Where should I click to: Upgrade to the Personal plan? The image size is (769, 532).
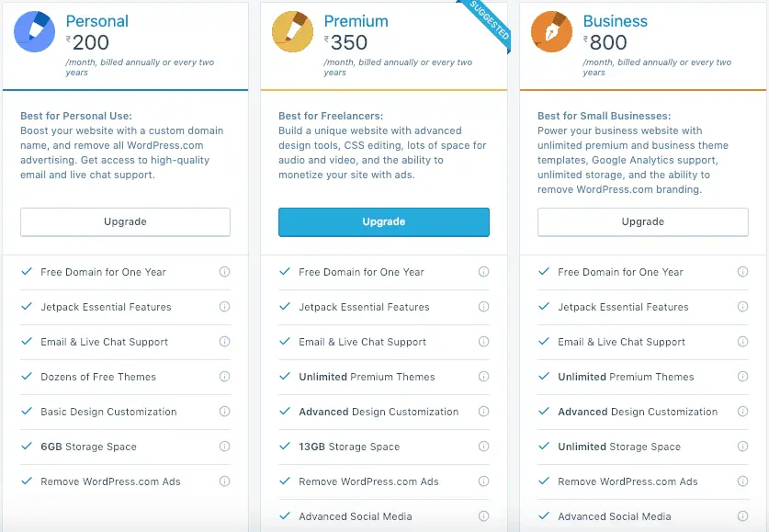tap(125, 221)
